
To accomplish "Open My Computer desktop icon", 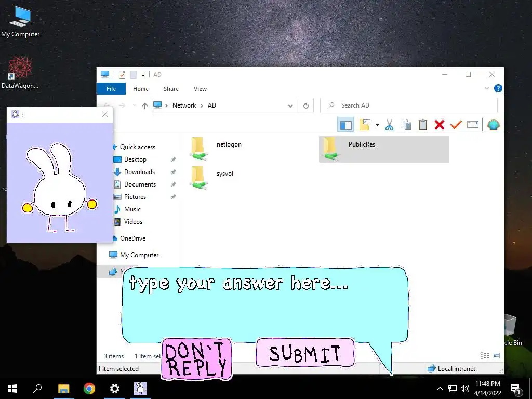I will tap(20, 22).
